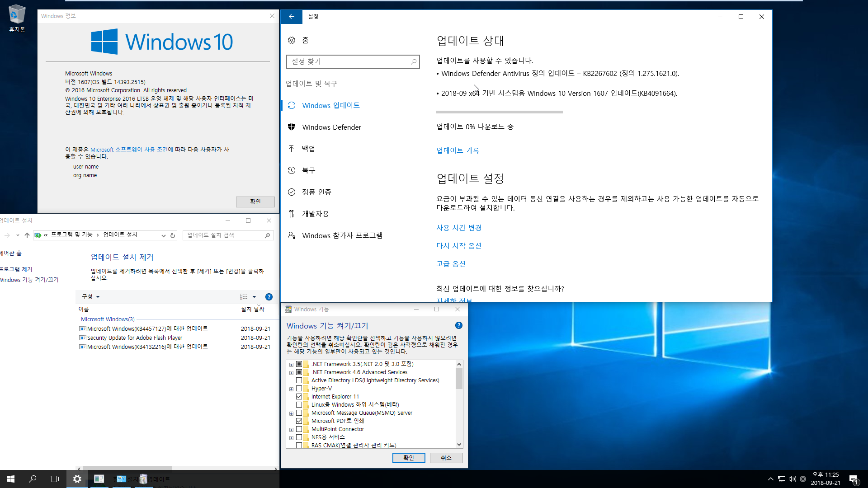Image resolution: width=868 pixels, height=488 pixels.
Task: Toggle .NET Framework 4.6 Advanced Services checkbox
Action: tap(299, 372)
